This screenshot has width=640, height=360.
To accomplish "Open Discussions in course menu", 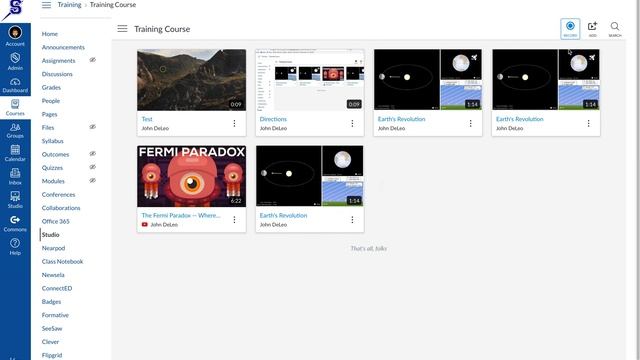I will click(x=57, y=74).
